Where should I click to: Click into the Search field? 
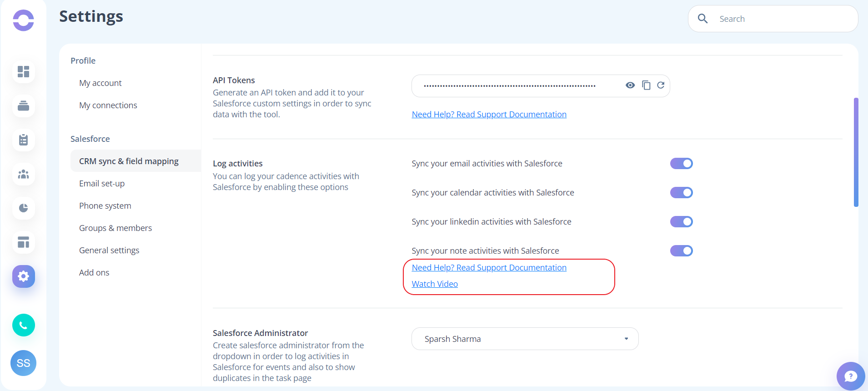click(x=773, y=19)
